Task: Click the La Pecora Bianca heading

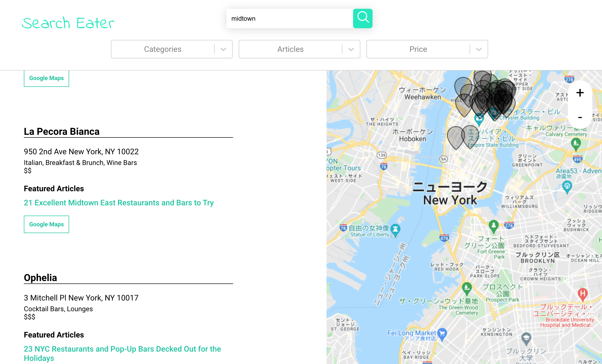Action: 62,131
